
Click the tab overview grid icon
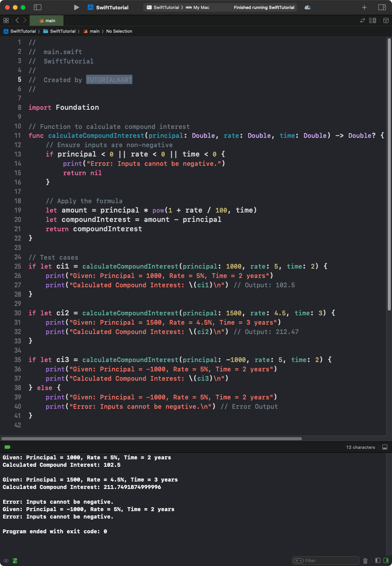pyautogui.click(x=6, y=20)
